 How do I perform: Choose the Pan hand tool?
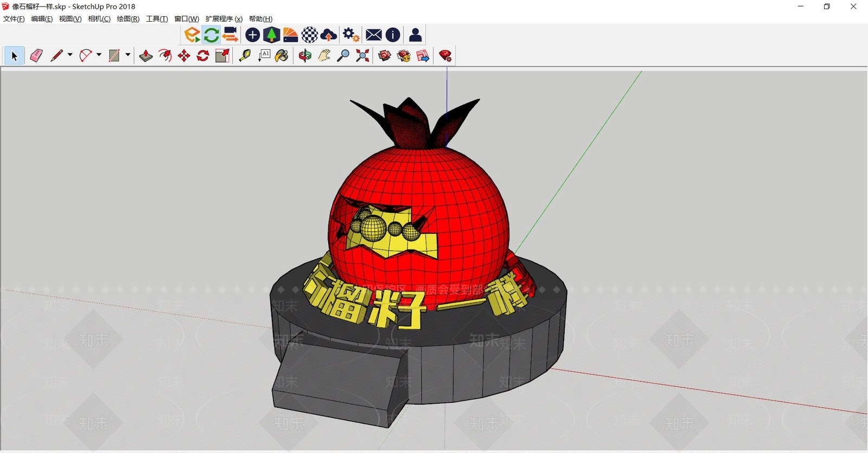point(324,55)
